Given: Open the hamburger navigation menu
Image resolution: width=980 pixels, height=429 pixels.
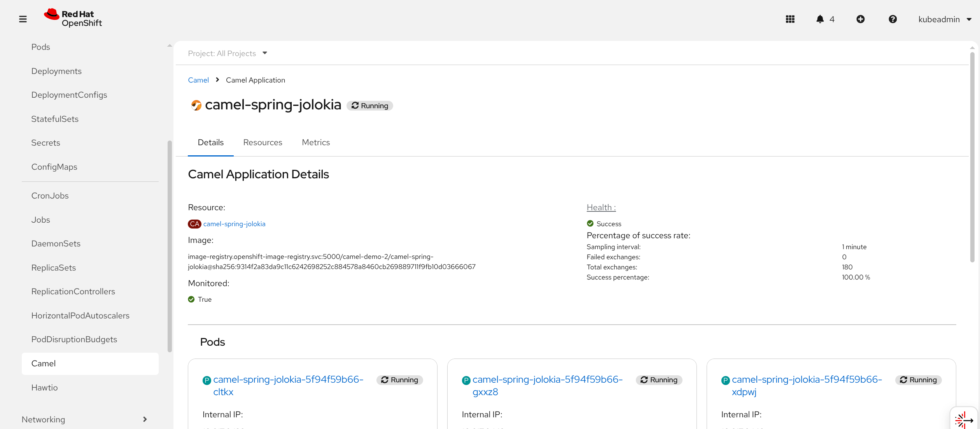Looking at the screenshot, I should pyautogui.click(x=23, y=19).
